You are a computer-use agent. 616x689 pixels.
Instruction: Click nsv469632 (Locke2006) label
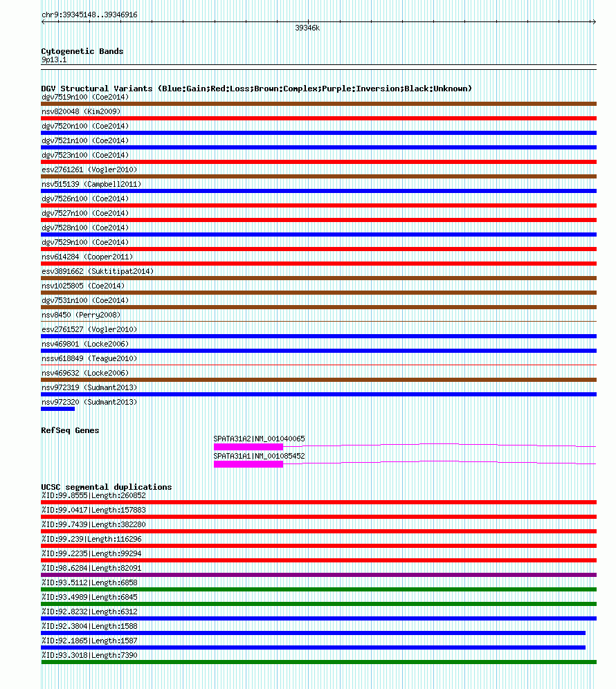(x=85, y=373)
